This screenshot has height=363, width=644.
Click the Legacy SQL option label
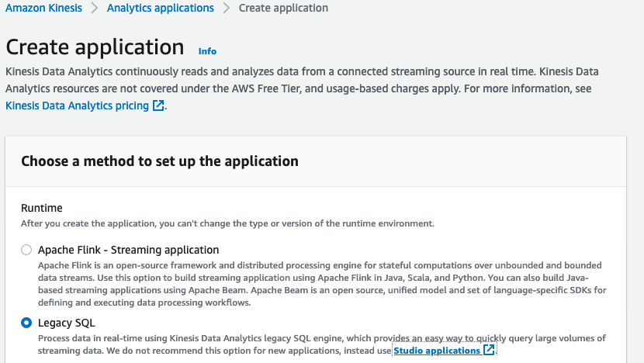67,322
